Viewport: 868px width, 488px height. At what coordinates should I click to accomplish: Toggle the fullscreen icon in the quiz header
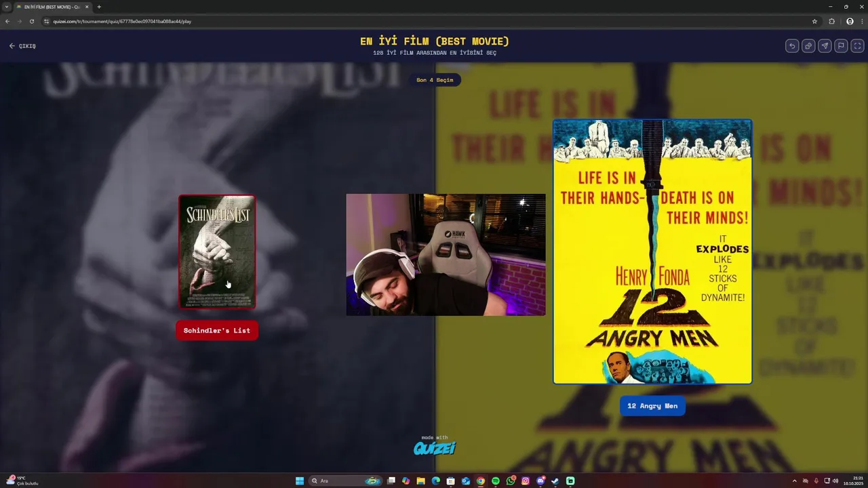click(x=857, y=46)
